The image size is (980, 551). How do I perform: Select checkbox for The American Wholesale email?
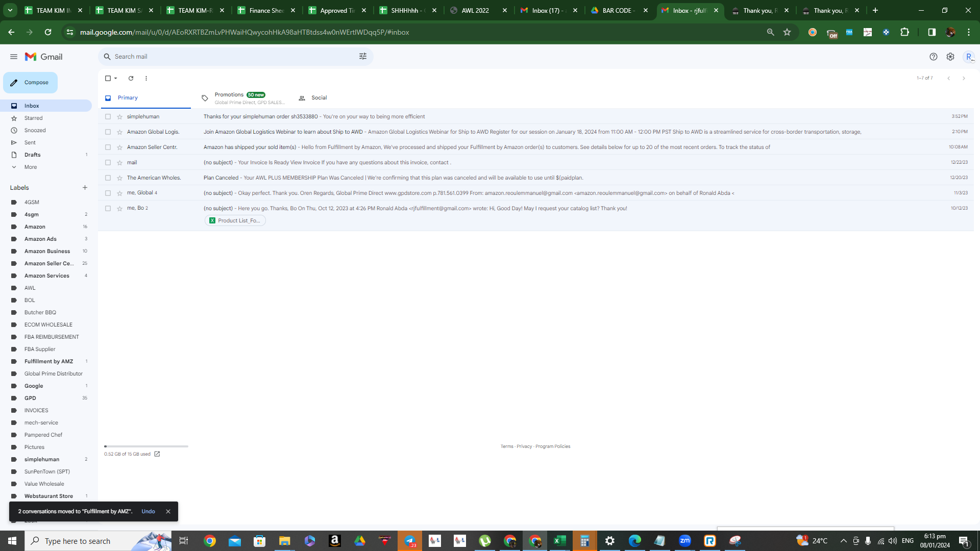coord(108,178)
